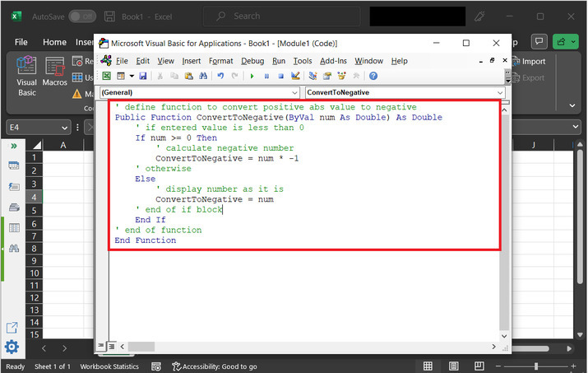The height and width of the screenshot is (373, 588).
Task: Undo last edit in VBA editor
Action: 220,76
